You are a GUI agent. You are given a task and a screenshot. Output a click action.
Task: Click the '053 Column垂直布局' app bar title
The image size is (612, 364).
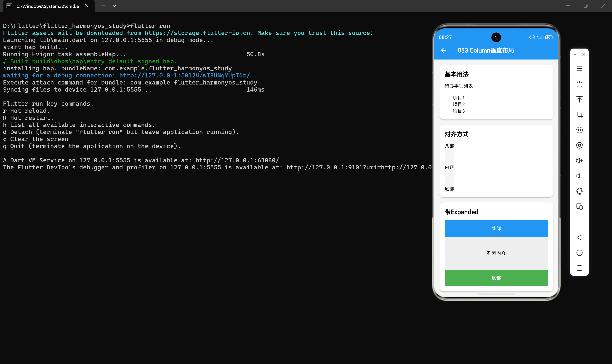pos(486,50)
